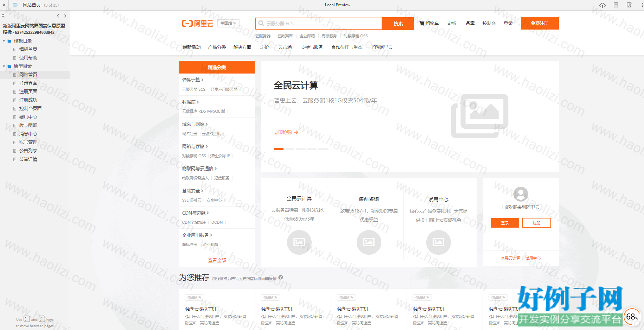Screen dimensions: 644x330
Task: Click the large banner image placeholder
Action: tap(480, 116)
